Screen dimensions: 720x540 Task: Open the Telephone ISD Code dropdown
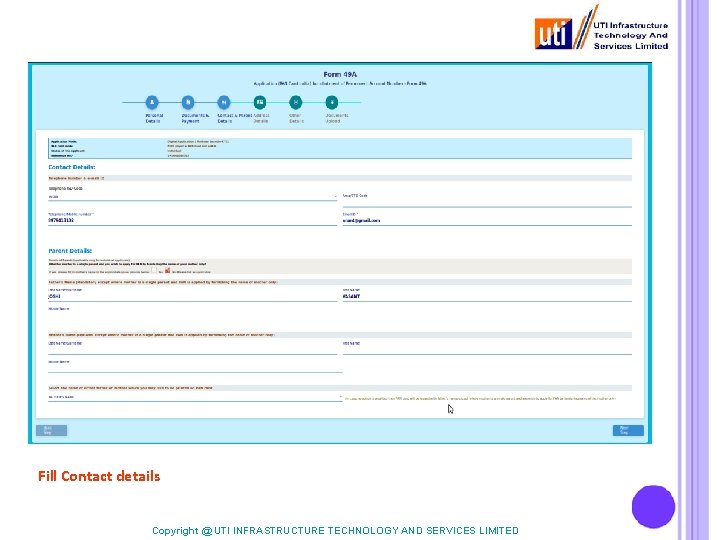[192, 197]
